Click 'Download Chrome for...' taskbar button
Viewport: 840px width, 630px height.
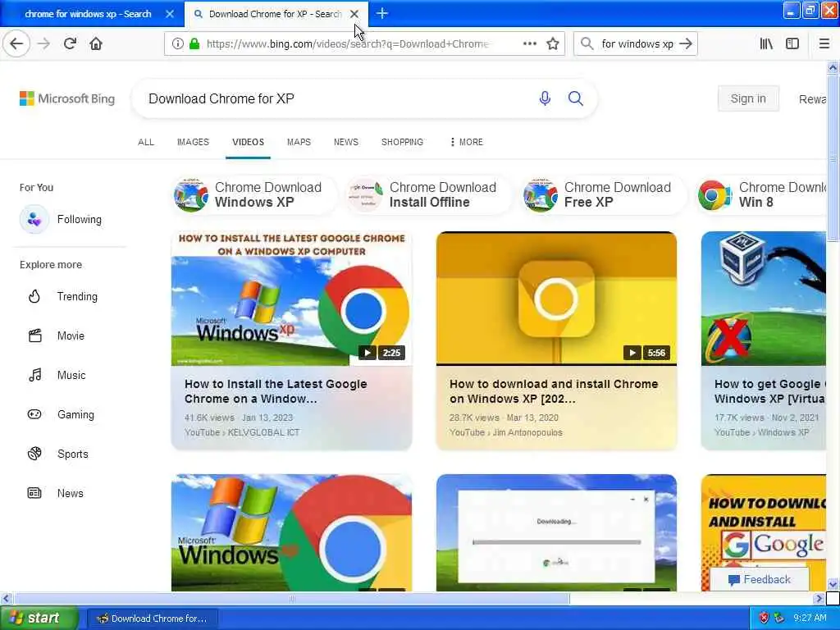point(152,619)
